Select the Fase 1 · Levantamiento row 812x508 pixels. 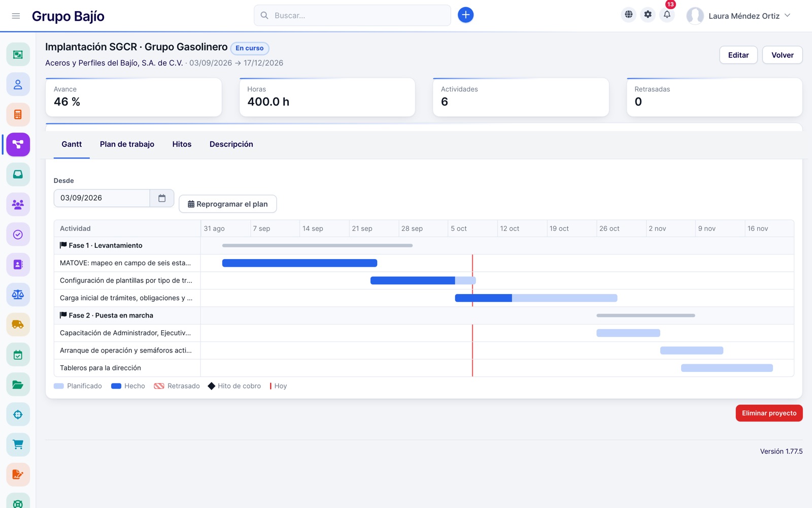click(424, 245)
